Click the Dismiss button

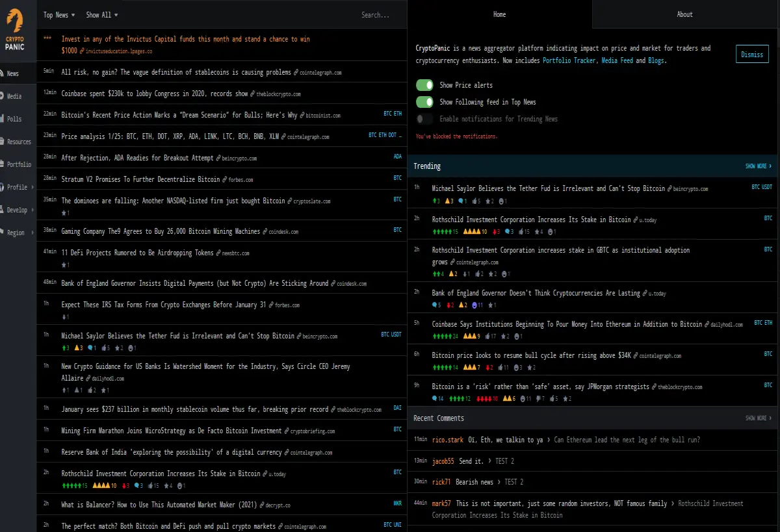pyautogui.click(x=752, y=55)
